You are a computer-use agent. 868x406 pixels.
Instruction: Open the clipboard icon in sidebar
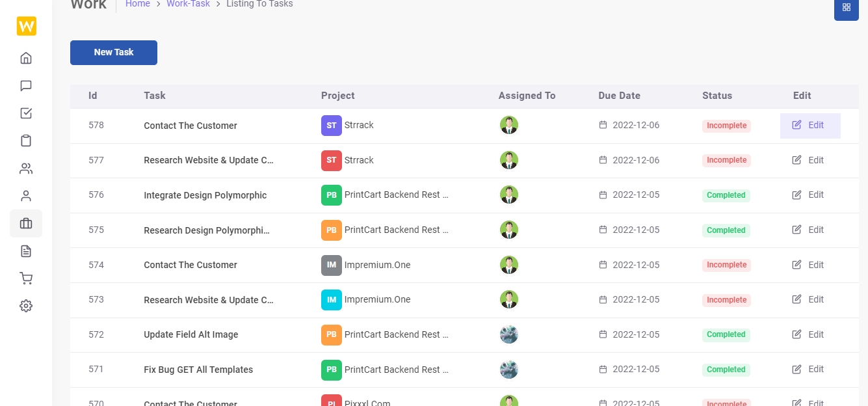[26, 141]
